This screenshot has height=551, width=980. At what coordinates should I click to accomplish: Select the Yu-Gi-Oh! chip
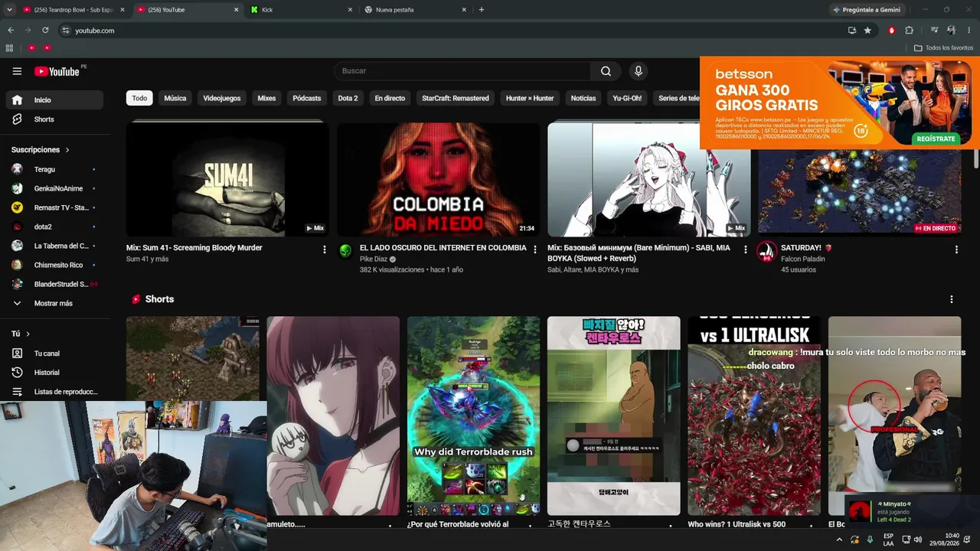pos(627,98)
